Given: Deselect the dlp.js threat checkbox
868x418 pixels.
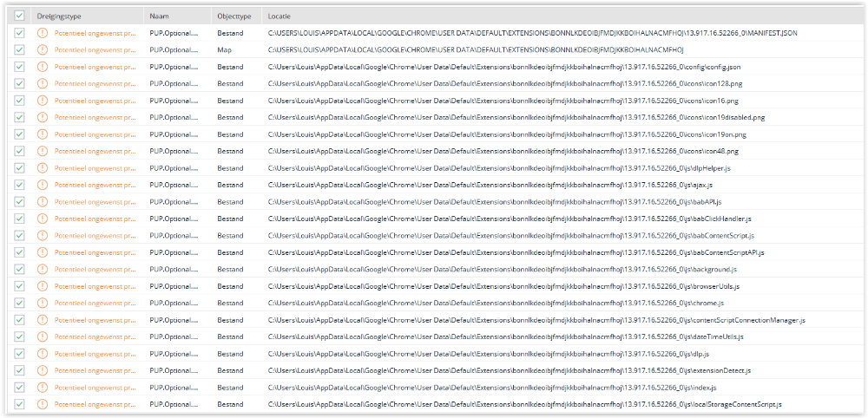Looking at the screenshot, I should coord(19,354).
